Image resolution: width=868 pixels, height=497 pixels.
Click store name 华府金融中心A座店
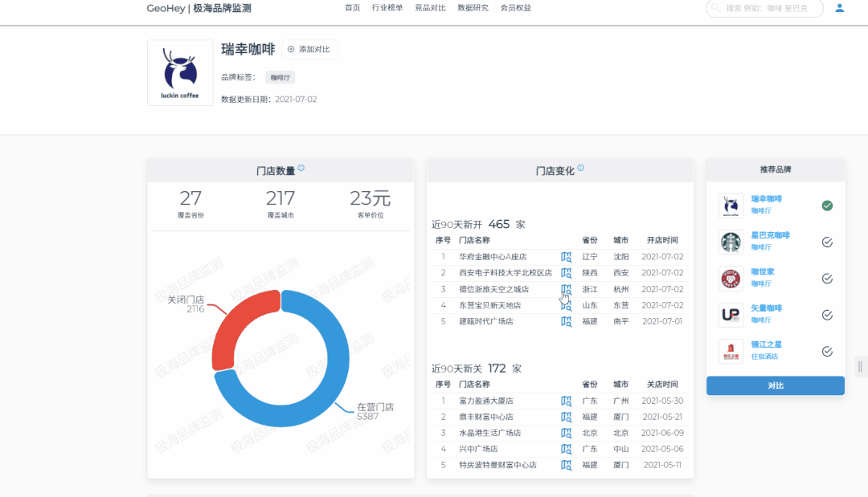click(x=493, y=257)
